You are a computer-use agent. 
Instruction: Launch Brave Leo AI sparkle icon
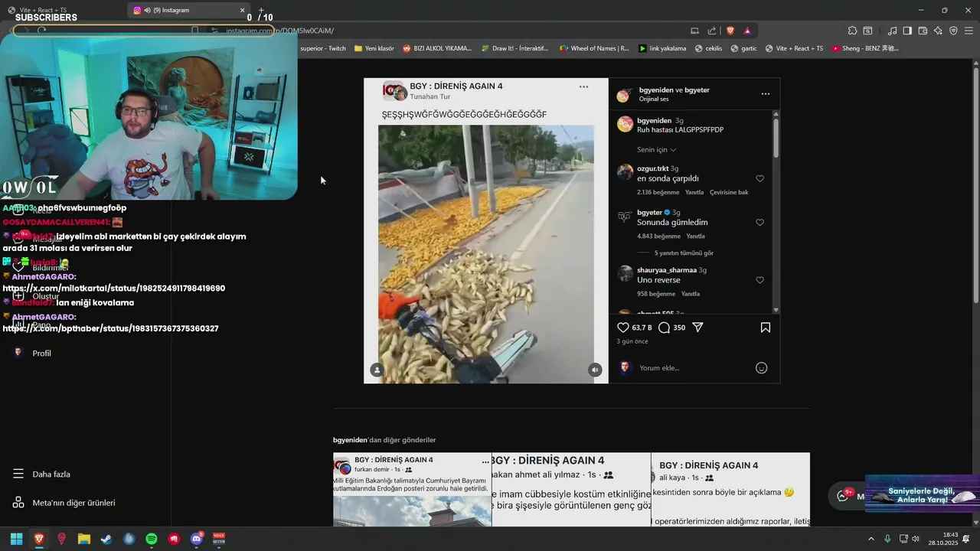point(938,31)
